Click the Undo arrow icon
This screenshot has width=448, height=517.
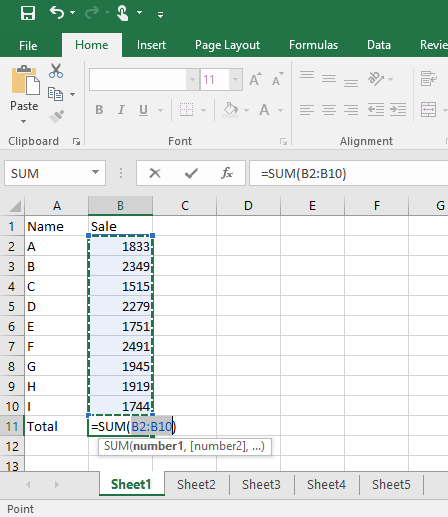(57, 13)
